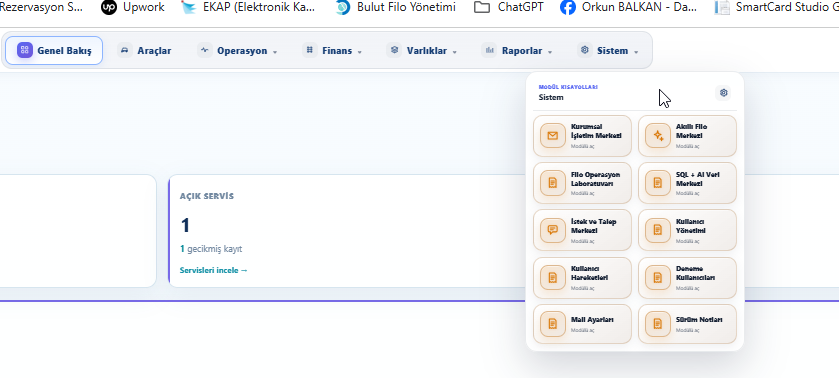The width and height of the screenshot is (839, 378).
Task: Open the Upwork bookmark
Action: pos(133,7)
